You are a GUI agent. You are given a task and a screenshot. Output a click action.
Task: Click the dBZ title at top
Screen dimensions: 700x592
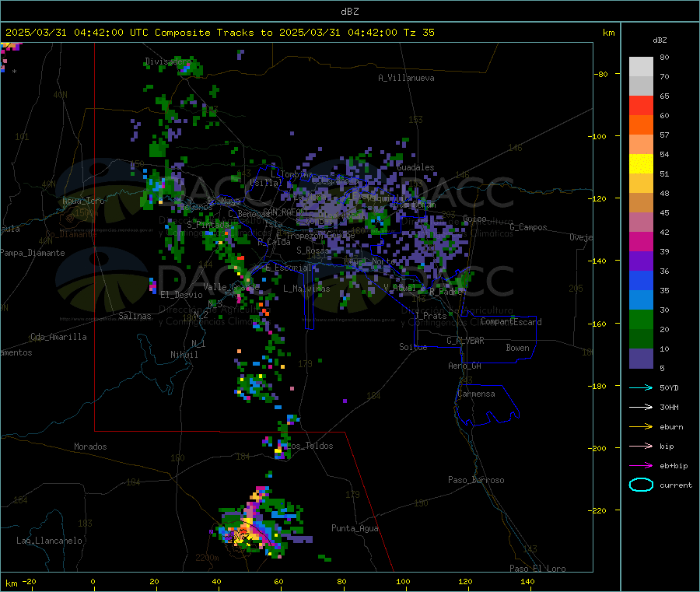click(349, 12)
